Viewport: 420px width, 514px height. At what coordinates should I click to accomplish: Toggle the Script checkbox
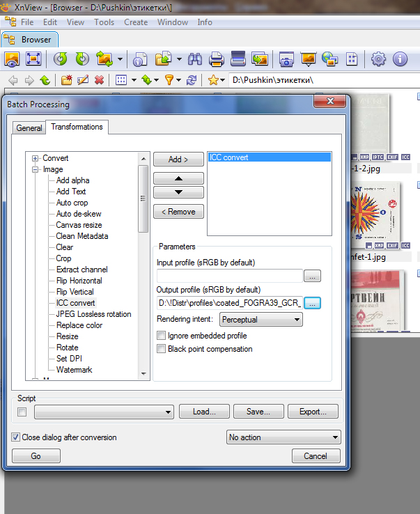coord(22,412)
